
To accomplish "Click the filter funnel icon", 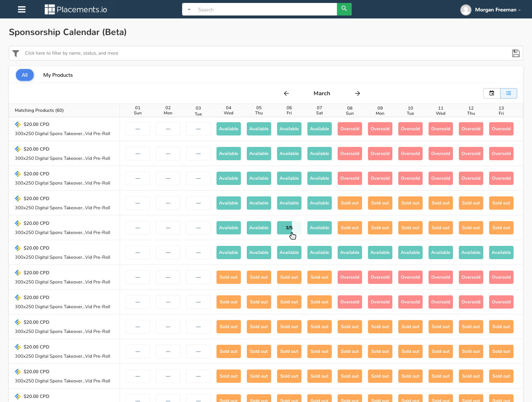I will [16, 54].
